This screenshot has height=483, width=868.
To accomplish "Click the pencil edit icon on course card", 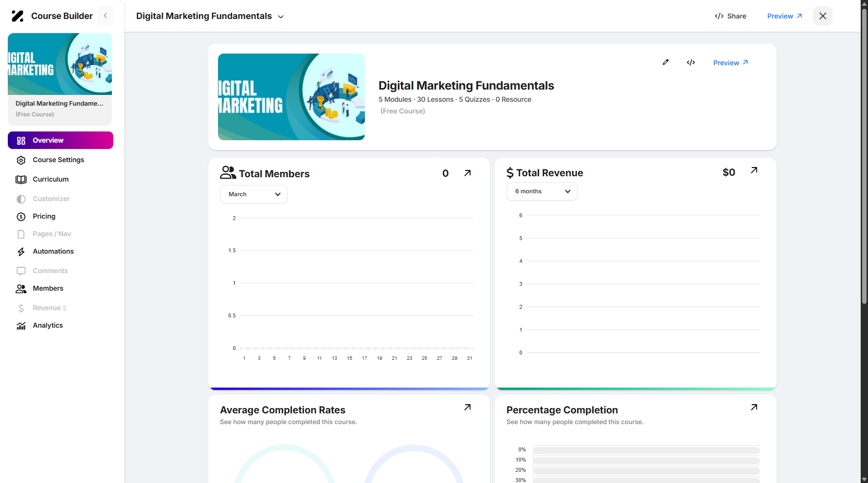I will (666, 62).
